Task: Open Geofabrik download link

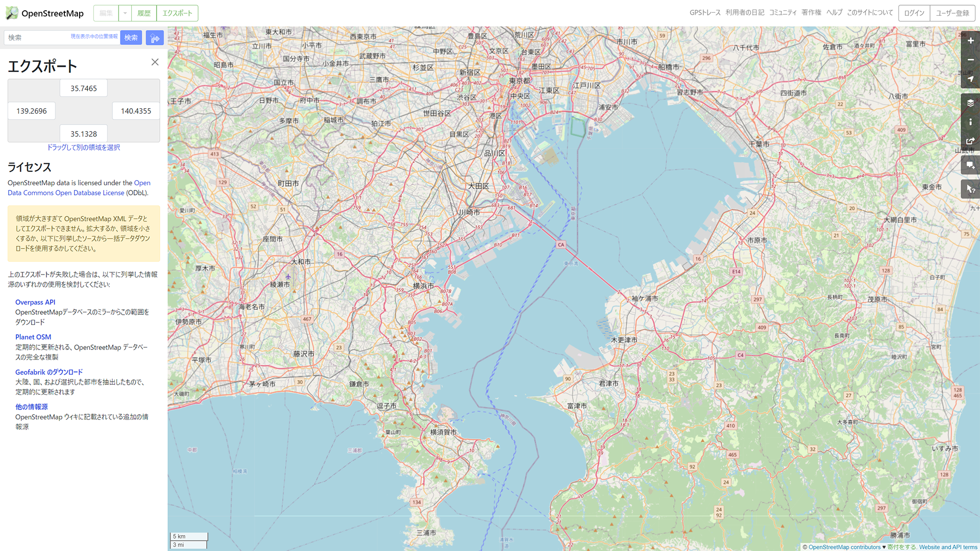Action: (x=49, y=372)
